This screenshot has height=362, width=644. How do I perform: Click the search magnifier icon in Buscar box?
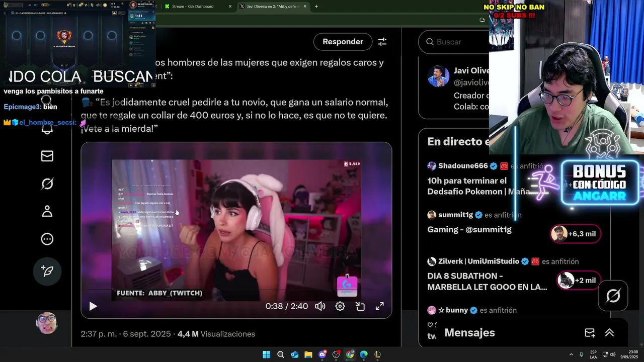pyautogui.click(x=430, y=42)
